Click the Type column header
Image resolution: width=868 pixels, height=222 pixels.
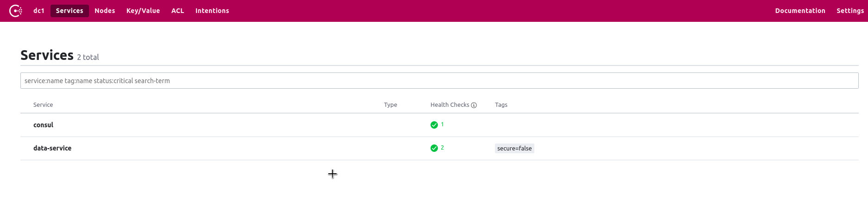391,105
